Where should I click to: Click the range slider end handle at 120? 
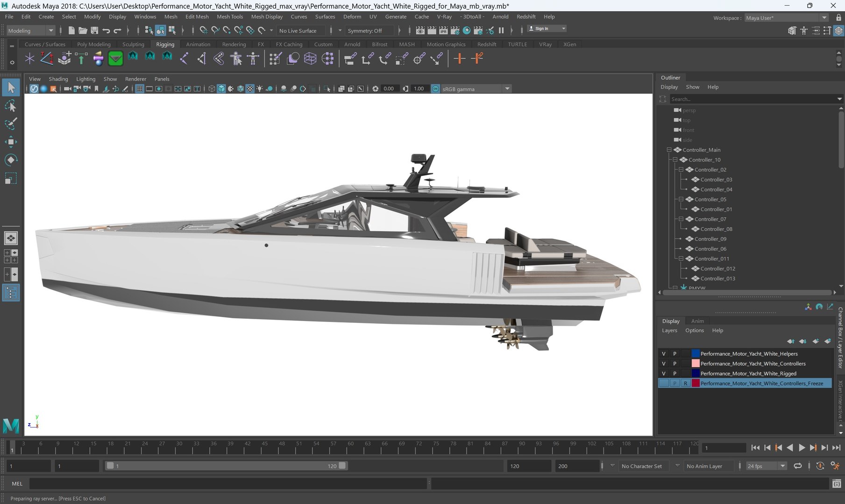(x=342, y=466)
